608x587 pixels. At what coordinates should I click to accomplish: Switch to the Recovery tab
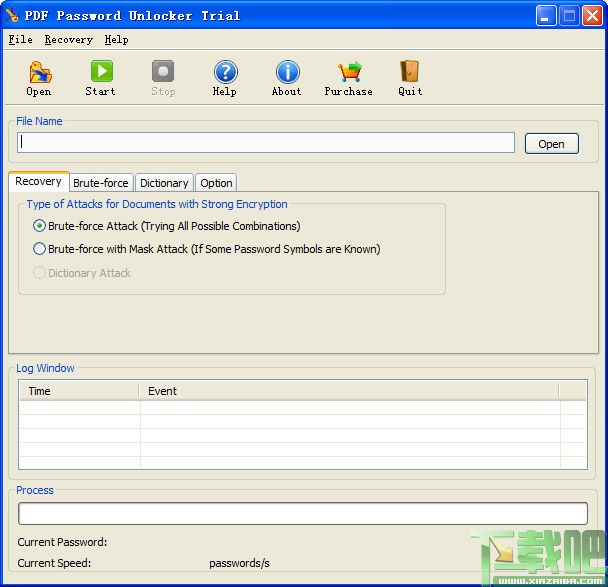[x=38, y=181]
